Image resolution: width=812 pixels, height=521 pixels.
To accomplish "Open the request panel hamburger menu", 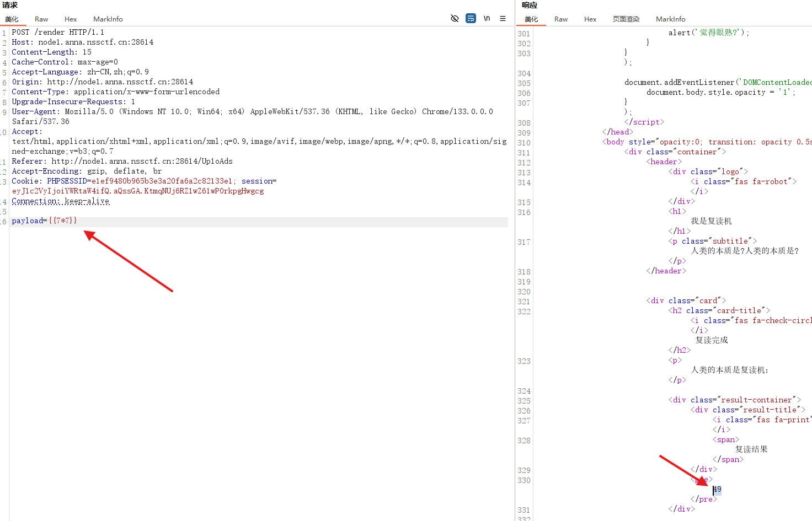I will [503, 18].
